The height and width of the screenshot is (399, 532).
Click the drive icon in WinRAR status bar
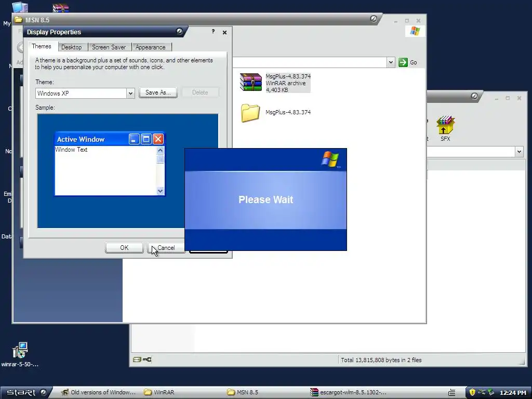pos(137,360)
